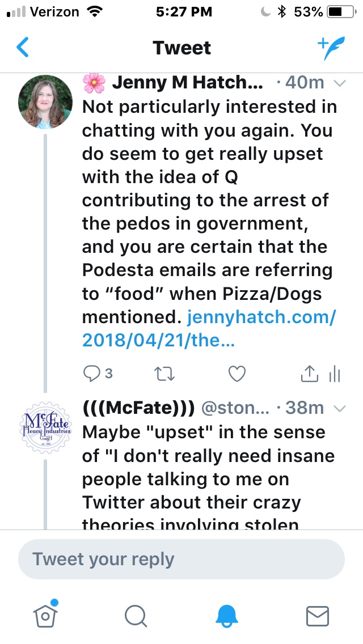Tap Jenny M Hatch's profile photo
The width and height of the screenshot is (363, 644).
coord(45,101)
